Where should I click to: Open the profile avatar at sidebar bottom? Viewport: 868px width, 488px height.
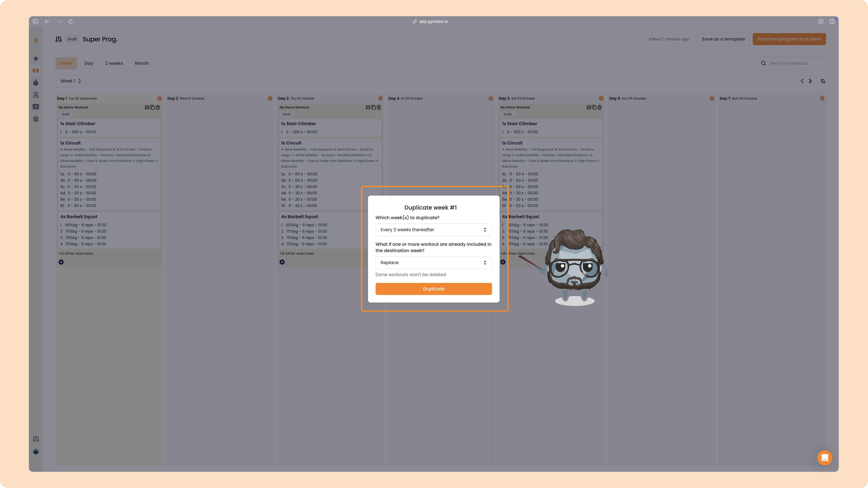click(36, 452)
